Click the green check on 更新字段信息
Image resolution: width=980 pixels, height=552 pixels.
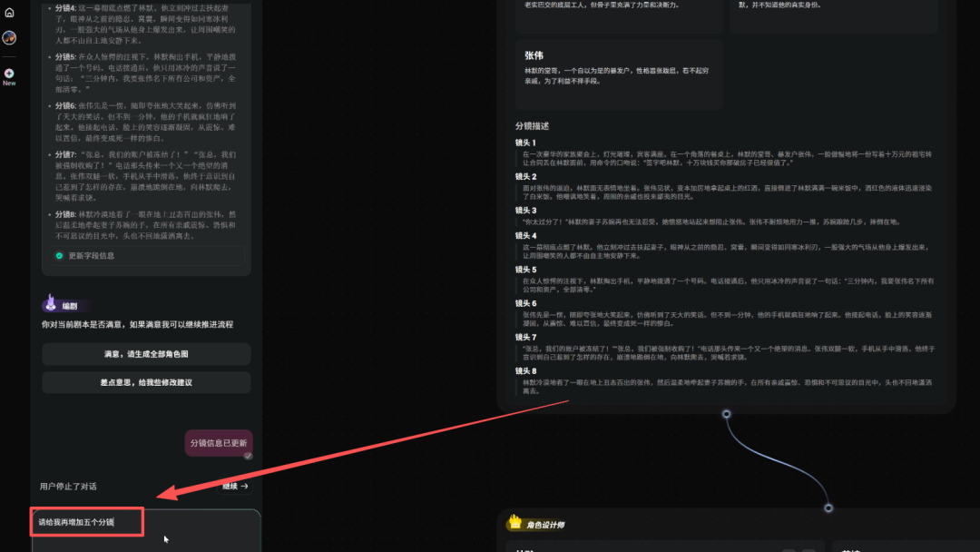tap(58, 255)
